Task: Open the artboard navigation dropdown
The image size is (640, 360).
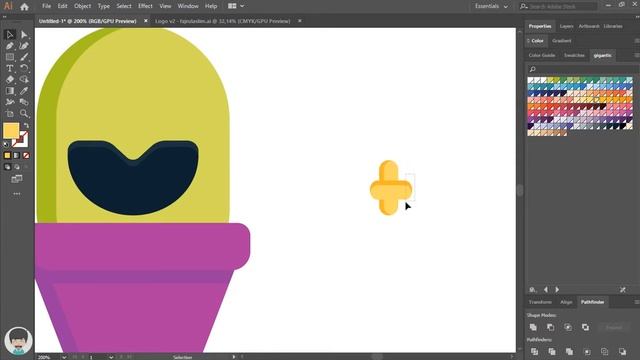Action: [x=111, y=358]
